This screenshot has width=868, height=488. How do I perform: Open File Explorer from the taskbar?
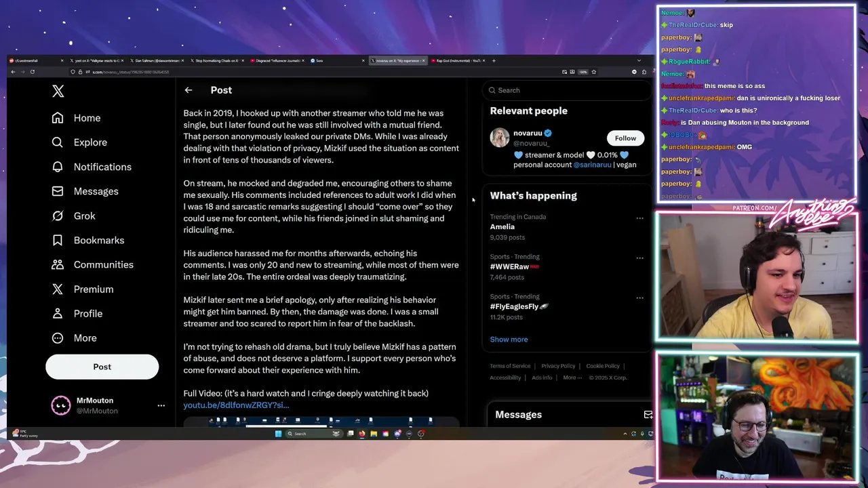pos(374,434)
